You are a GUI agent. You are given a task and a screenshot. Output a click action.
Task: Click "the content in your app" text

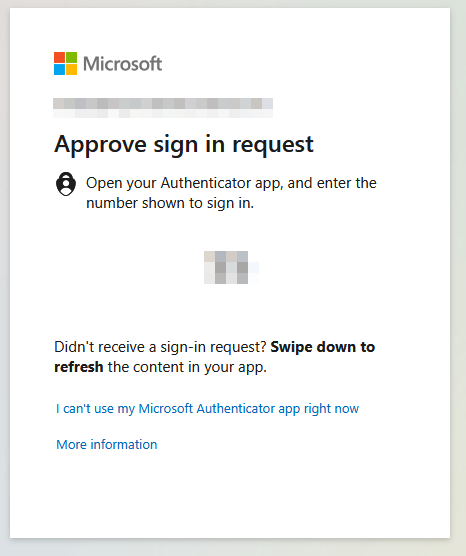(187, 367)
